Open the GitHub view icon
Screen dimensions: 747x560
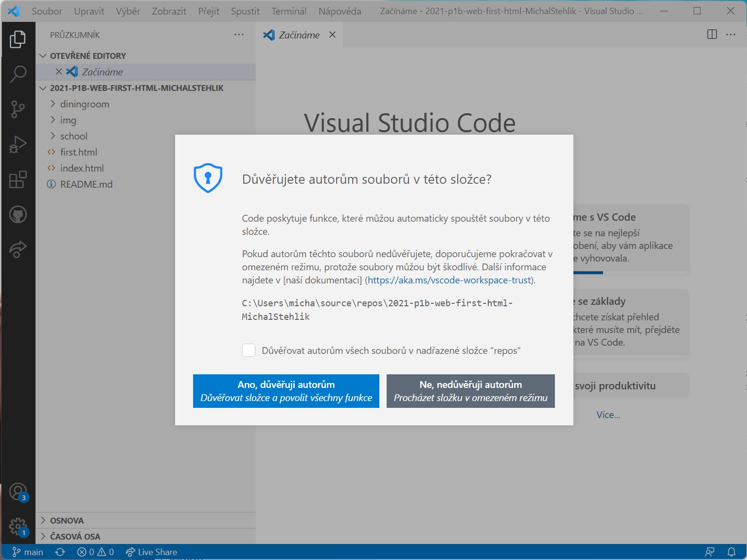point(18,214)
